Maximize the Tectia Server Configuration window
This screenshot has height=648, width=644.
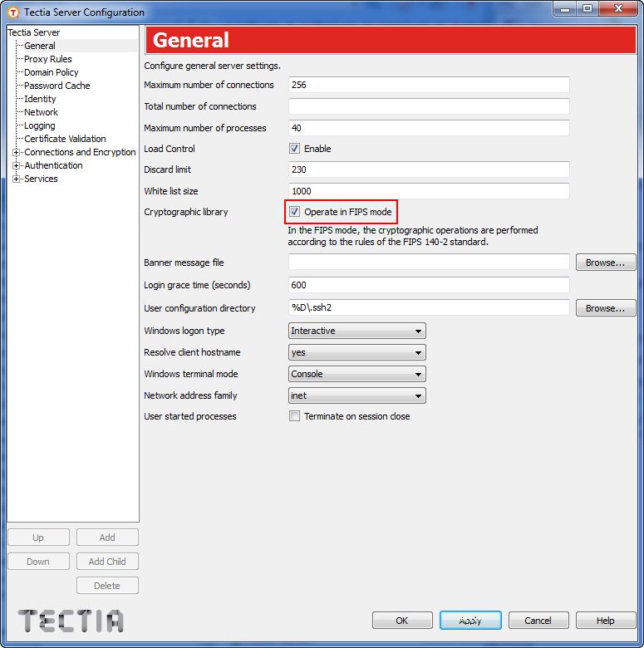pyautogui.click(x=587, y=8)
